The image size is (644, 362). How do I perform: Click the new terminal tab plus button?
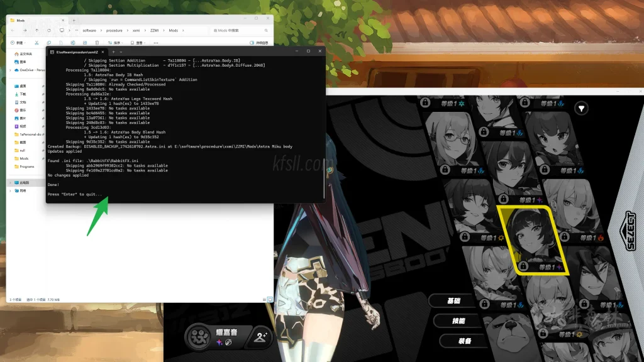pyautogui.click(x=113, y=51)
